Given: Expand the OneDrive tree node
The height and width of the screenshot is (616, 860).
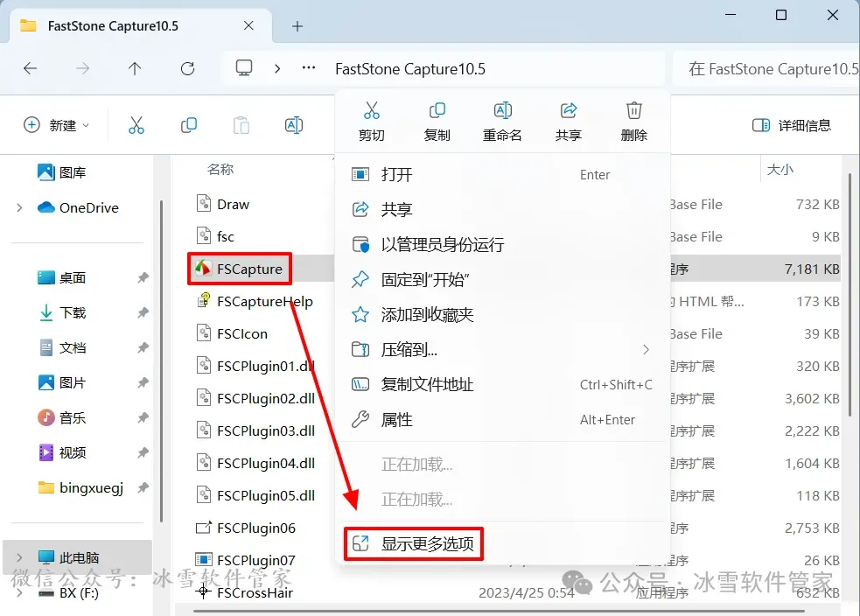Looking at the screenshot, I should pos(19,208).
